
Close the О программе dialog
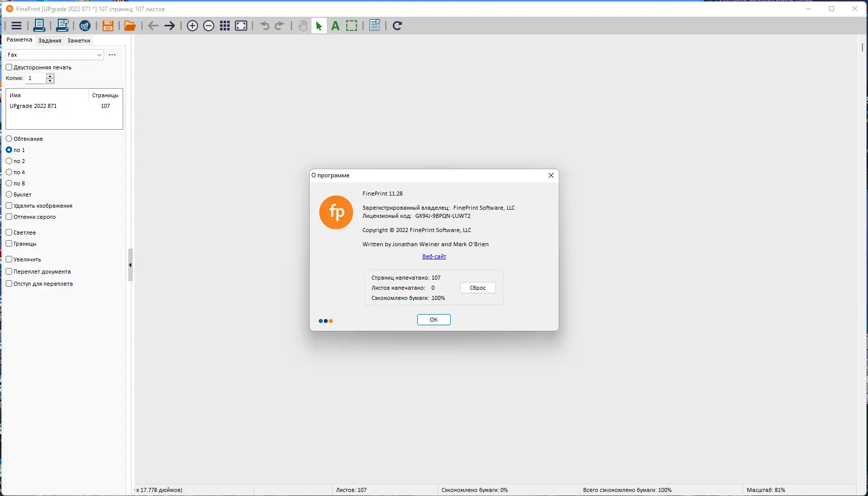[x=551, y=175]
